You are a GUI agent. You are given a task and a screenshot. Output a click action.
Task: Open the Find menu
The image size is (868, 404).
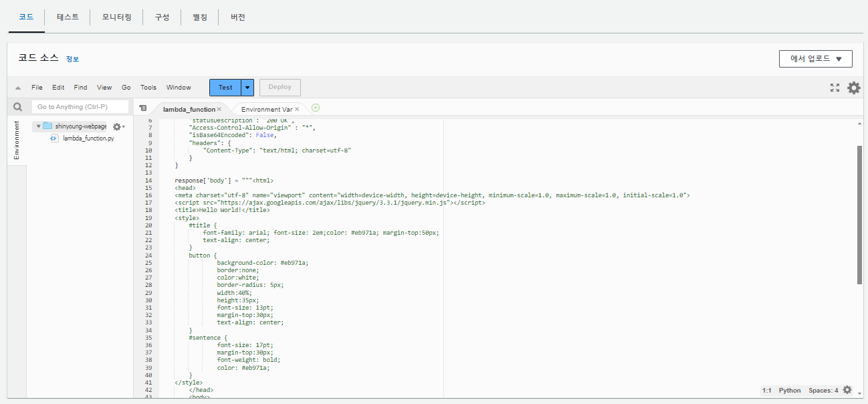pyautogui.click(x=80, y=88)
